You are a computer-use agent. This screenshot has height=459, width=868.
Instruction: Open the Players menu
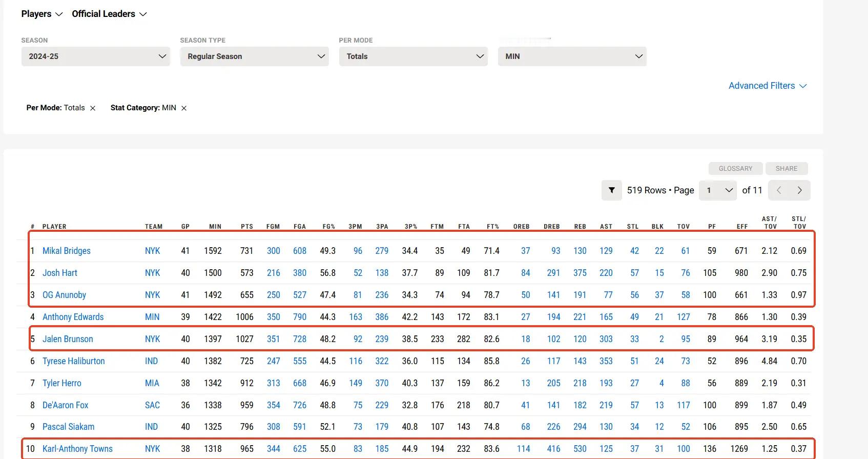[x=42, y=14]
